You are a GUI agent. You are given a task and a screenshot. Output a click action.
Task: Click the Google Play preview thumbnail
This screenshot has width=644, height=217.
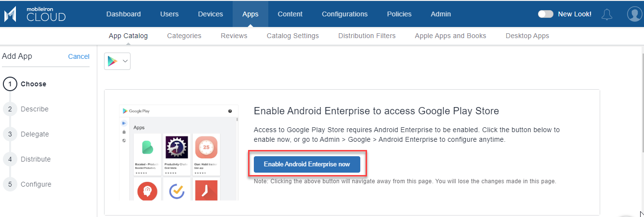[179, 152]
